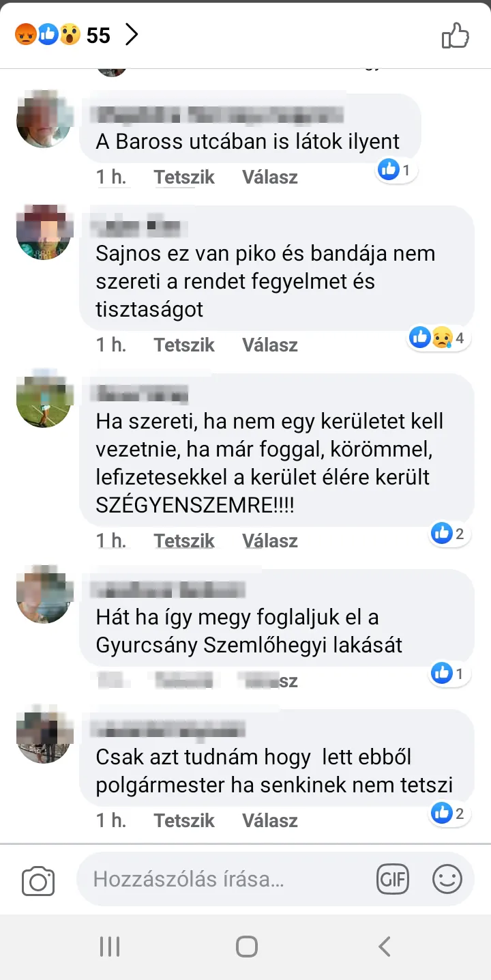
Task: View like and sad reactions showing 4
Action: (438, 337)
